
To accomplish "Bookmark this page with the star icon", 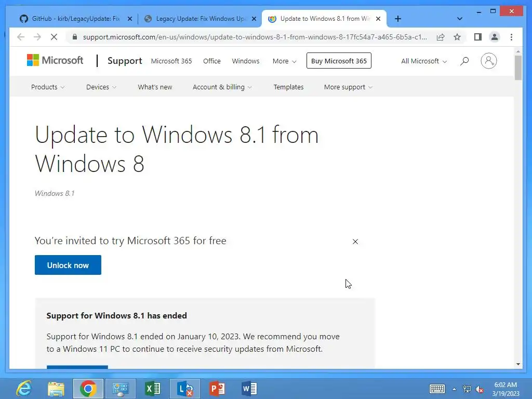I will pyautogui.click(x=457, y=37).
